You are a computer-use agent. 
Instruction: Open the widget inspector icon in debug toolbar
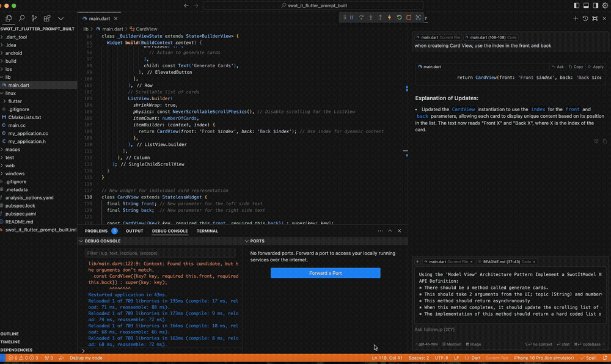tap(418, 18)
